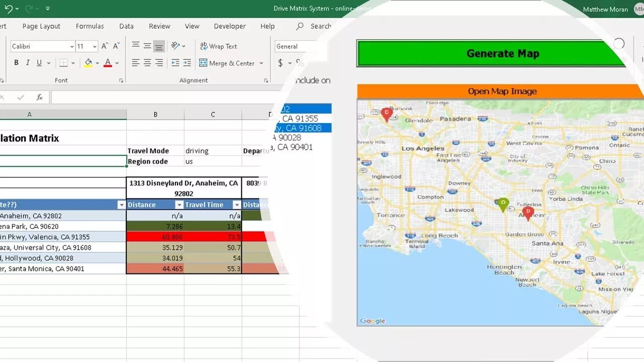The image size is (644, 362).
Task: Select column B header
Action: coord(155,115)
